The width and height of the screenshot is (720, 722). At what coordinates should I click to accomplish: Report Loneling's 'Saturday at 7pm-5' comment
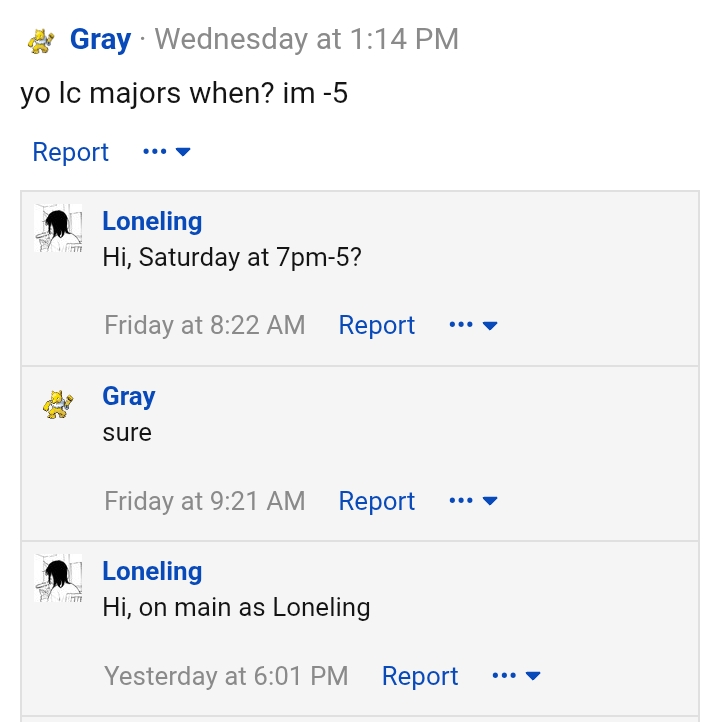coord(377,325)
